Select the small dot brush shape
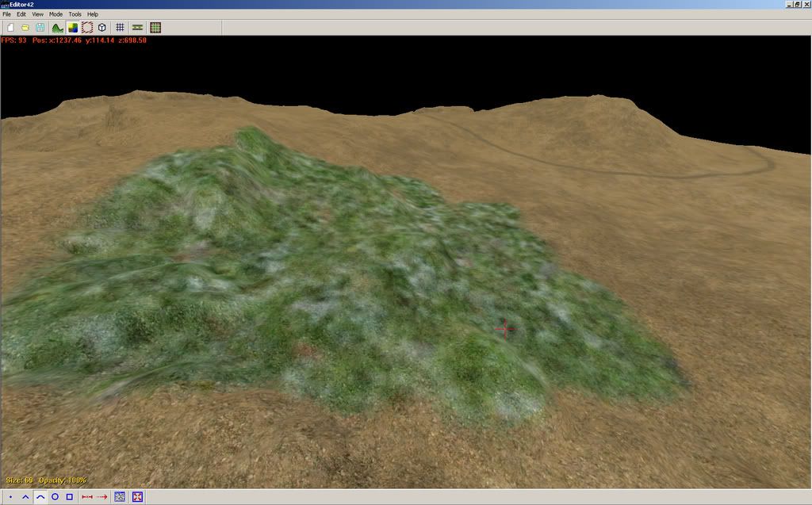 coord(10,497)
